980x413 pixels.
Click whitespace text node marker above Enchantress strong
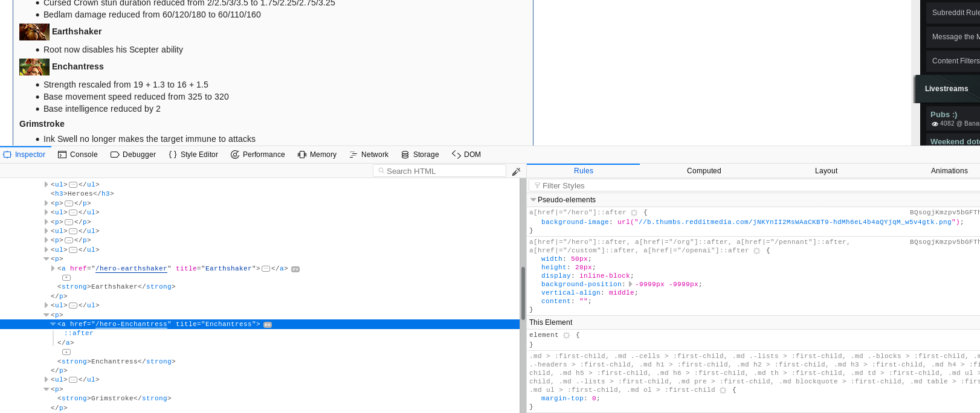(x=66, y=352)
